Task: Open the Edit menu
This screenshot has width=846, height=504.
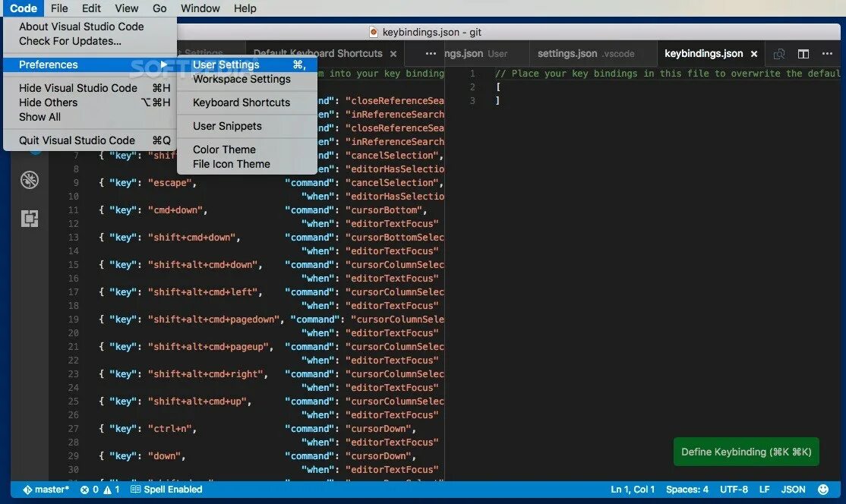Action: point(91,8)
